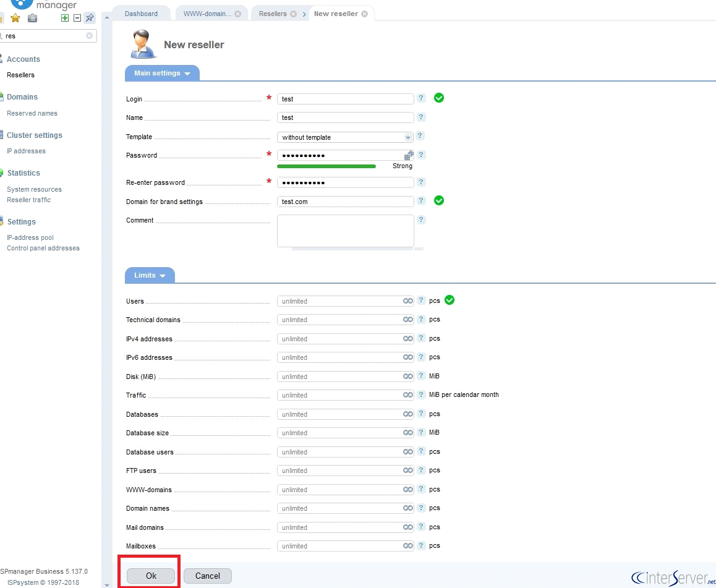Show help for the Users limit
Viewport: 716px width, 588px height.
421,300
